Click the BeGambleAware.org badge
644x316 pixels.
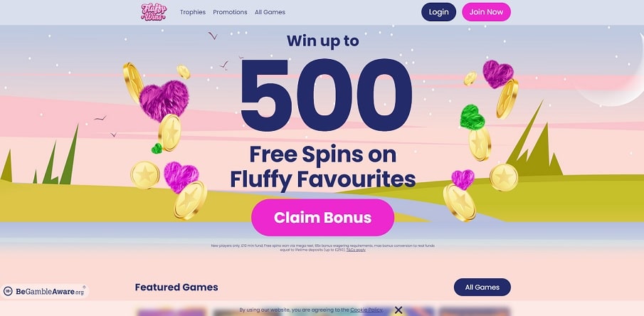click(45, 292)
